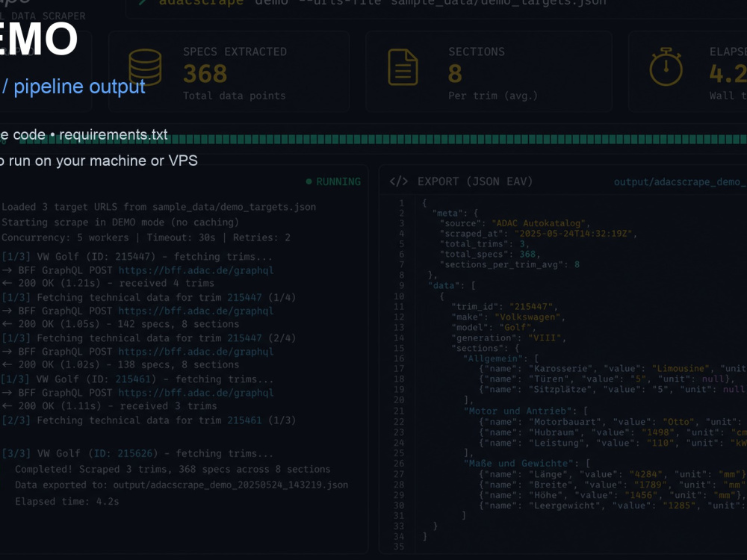747x560 pixels.
Task: Click the "generation": "VIII" JSON line
Action: click(509, 338)
